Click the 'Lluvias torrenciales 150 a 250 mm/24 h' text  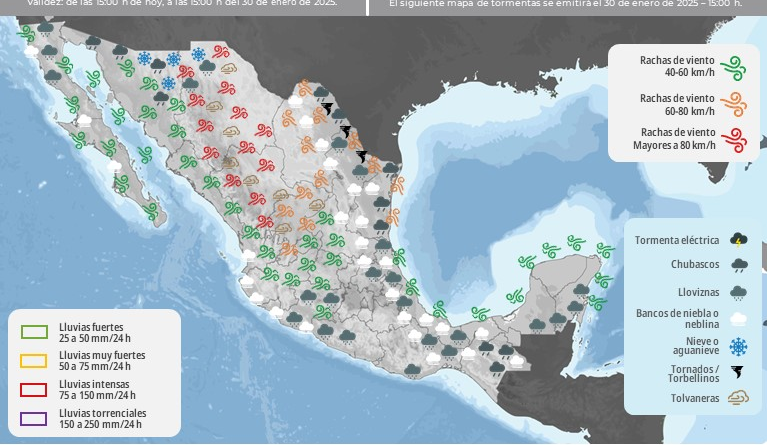103,418
